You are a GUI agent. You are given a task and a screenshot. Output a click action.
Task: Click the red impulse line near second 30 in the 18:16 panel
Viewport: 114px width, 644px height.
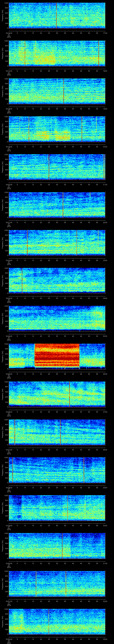(x=56, y=16)
